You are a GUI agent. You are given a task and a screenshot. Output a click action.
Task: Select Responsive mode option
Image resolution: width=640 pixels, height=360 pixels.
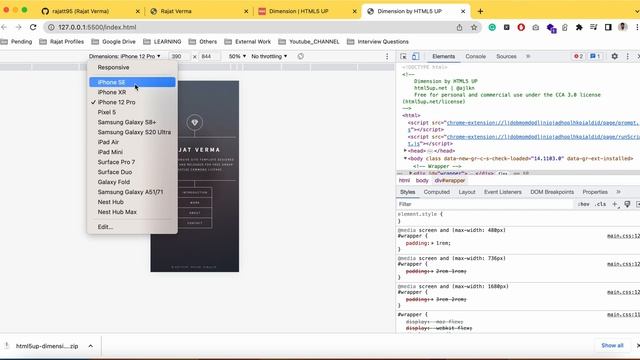[132, 67]
